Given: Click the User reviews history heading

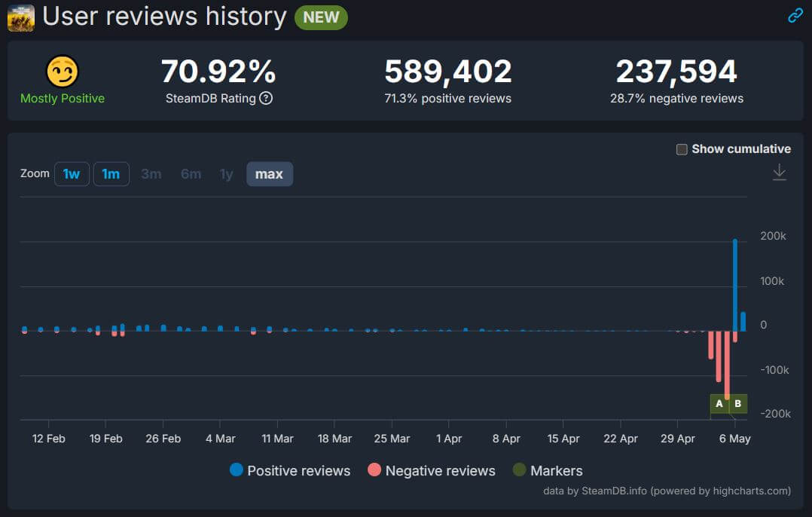Looking at the screenshot, I should 165,17.
